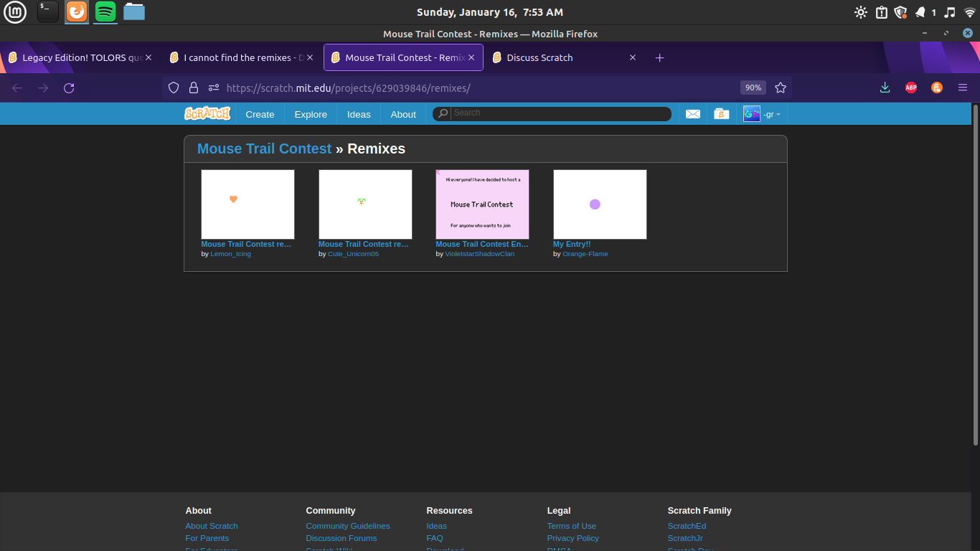Open My Stuff folder icon
The height and width of the screenshot is (551, 980).
[722, 114]
